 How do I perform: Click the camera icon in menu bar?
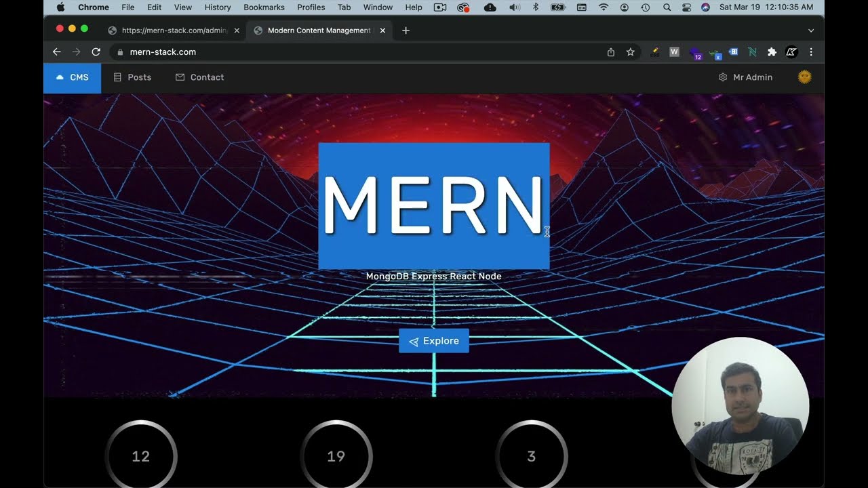pos(440,7)
